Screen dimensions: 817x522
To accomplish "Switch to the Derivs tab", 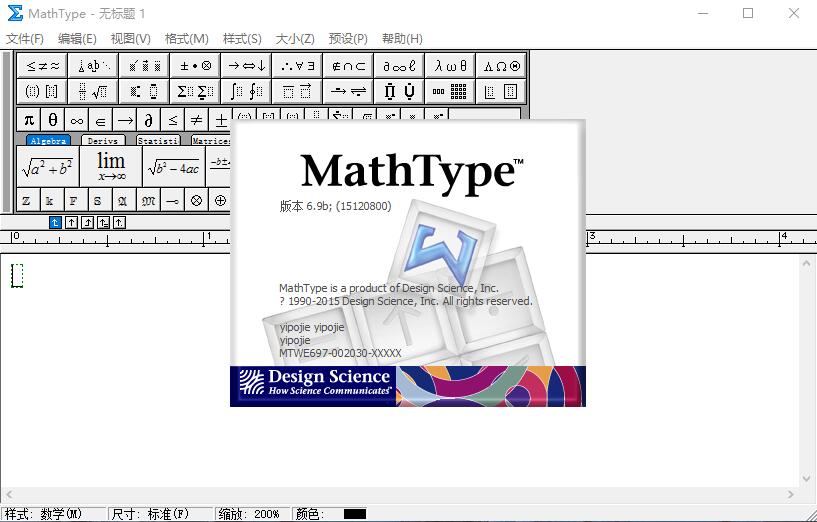I will (x=103, y=141).
